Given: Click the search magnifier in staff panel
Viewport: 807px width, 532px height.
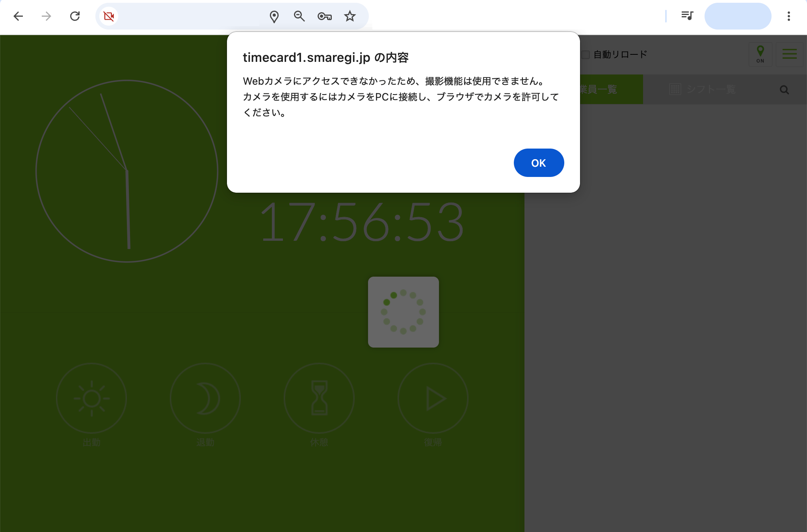Looking at the screenshot, I should [x=784, y=90].
